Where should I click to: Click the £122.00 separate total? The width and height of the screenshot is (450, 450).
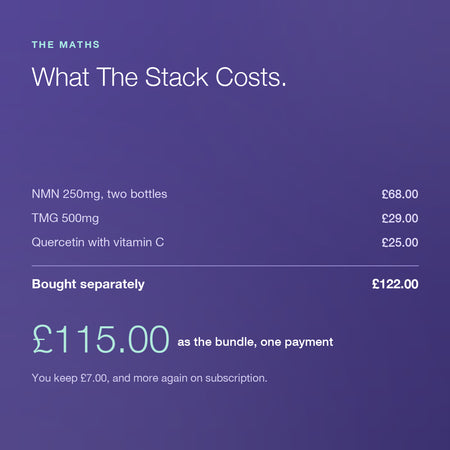tap(395, 284)
